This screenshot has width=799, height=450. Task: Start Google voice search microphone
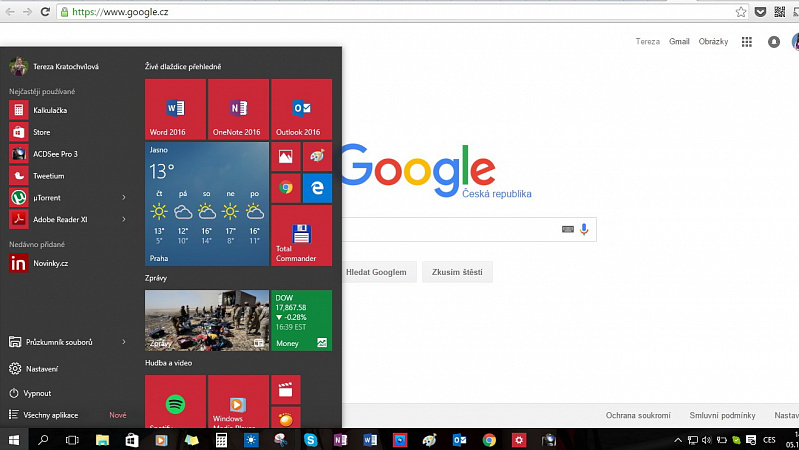tap(584, 229)
